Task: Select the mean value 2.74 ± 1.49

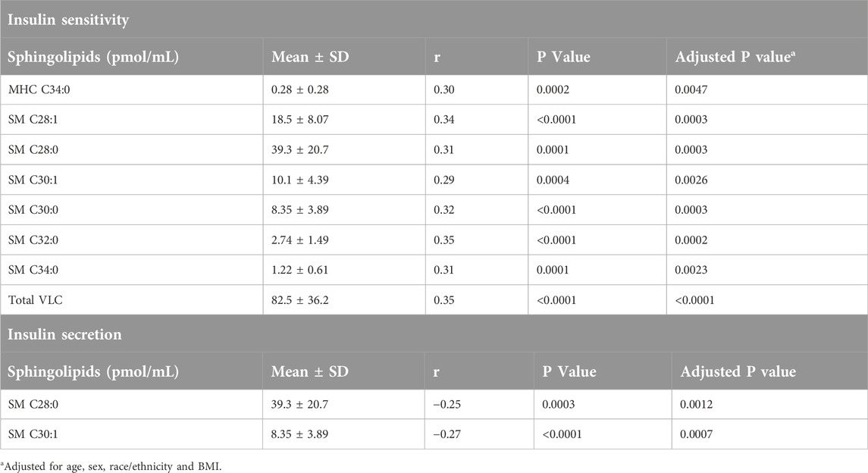Action: (300, 240)
